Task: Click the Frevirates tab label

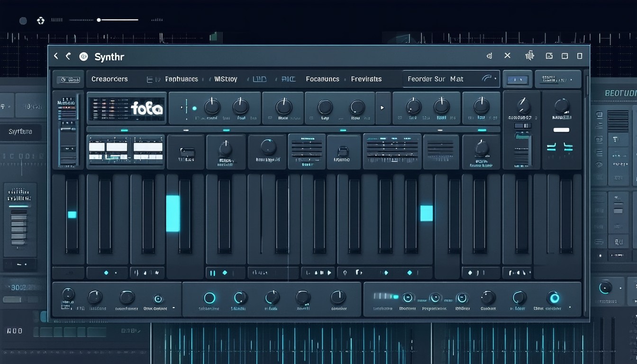Action: click(366, 79)
